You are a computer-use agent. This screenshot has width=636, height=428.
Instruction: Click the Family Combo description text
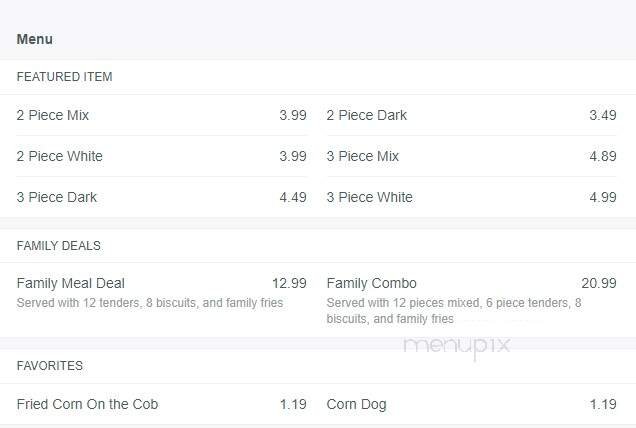coord(453,310)
